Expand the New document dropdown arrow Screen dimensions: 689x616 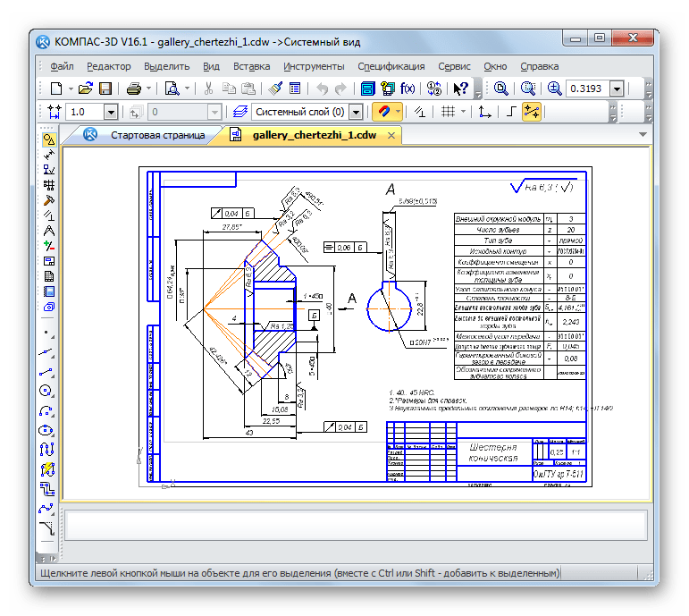tap(71, 89)
